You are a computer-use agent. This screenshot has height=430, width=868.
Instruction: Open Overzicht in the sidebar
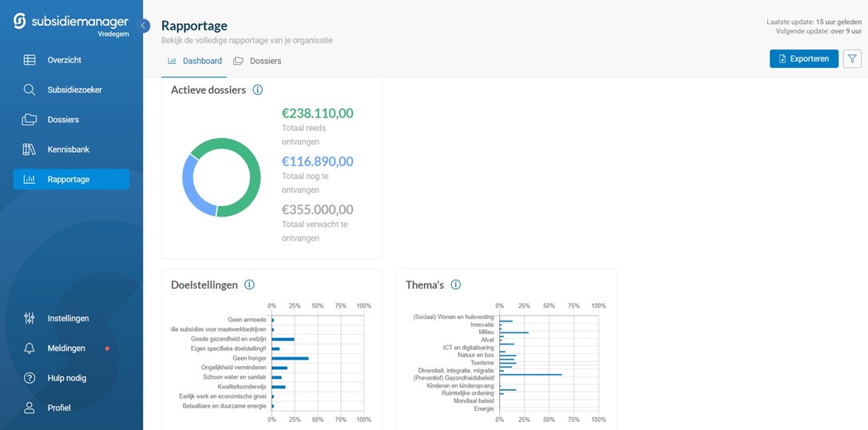(64, 60)
